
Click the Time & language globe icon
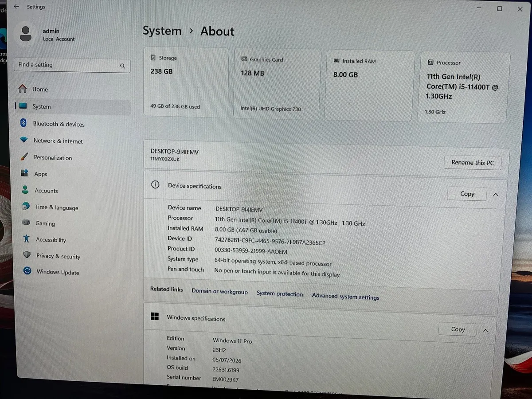(26, 207)
